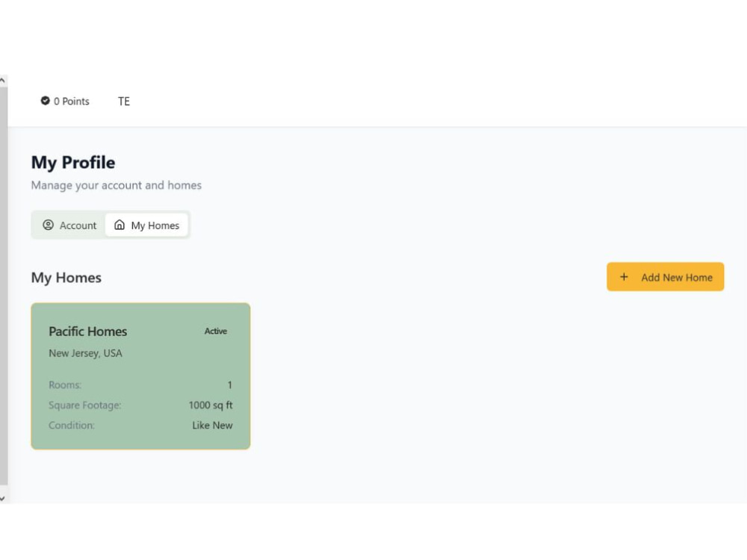Click the vertical scrollbar track
The width and height of the screenshot is (747, 560).
tap(3, 286)
